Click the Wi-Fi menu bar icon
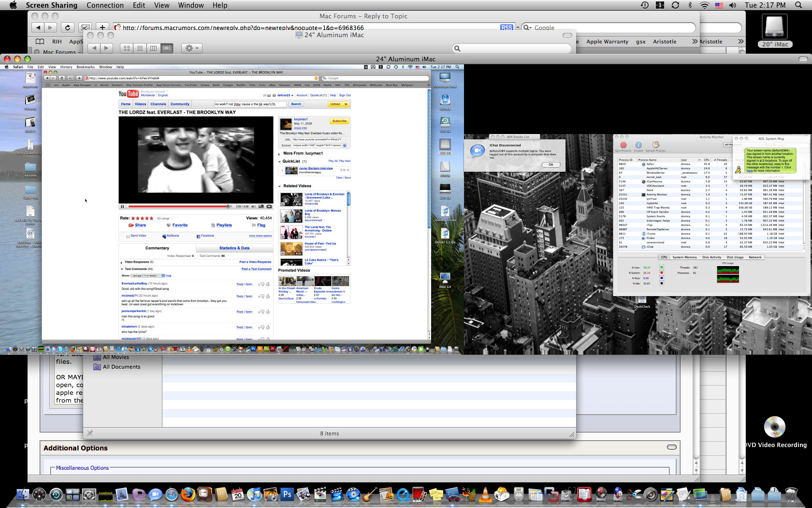Image resolution: width=812 pixels, height=508 pixels. pyautogui.click(x=705, y=5)
